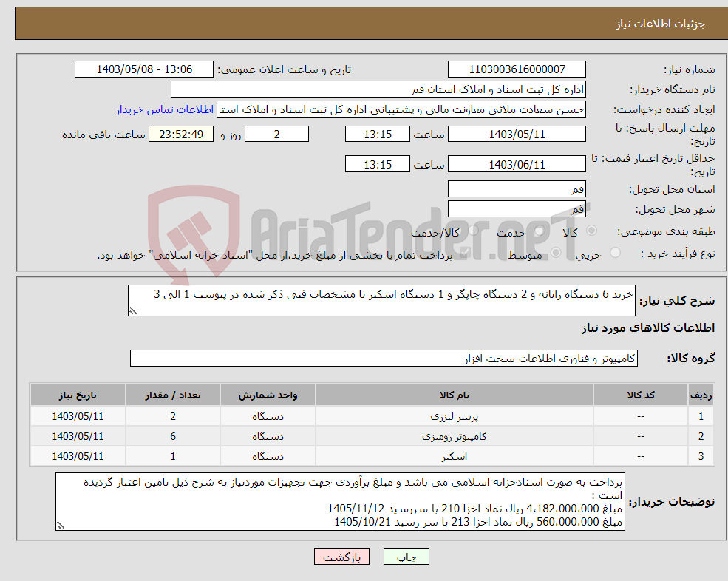This screenshot has width=728, height=581.
Task: Click row number 3 in the items table
Action: point(701,457)
